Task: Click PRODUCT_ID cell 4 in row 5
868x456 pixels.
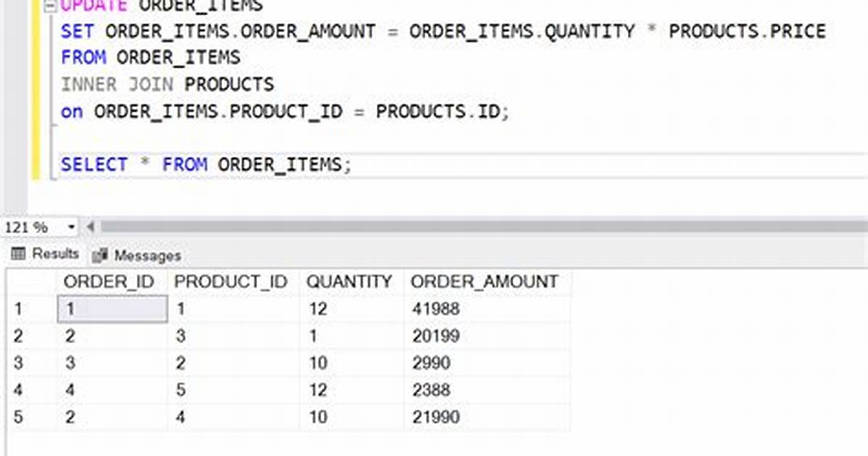Action: point(233,418)
